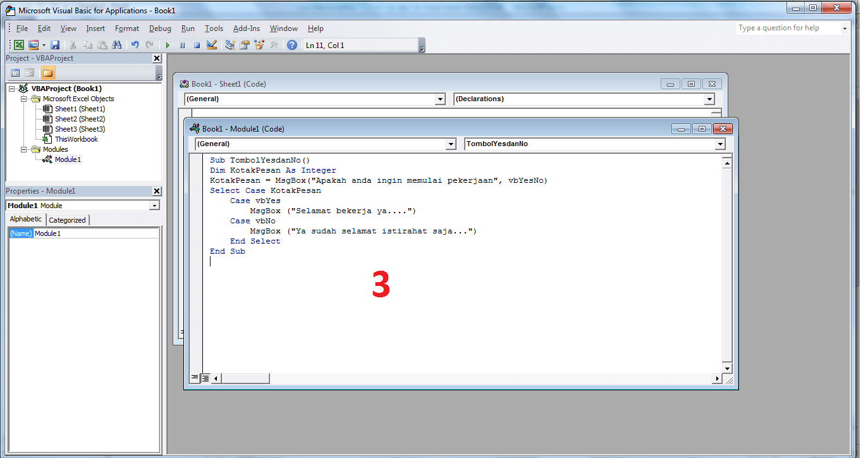The width and height of the screenshot is (868, 458).
Task: Reset execution with the stop square icon
Action: click(197, 45)
